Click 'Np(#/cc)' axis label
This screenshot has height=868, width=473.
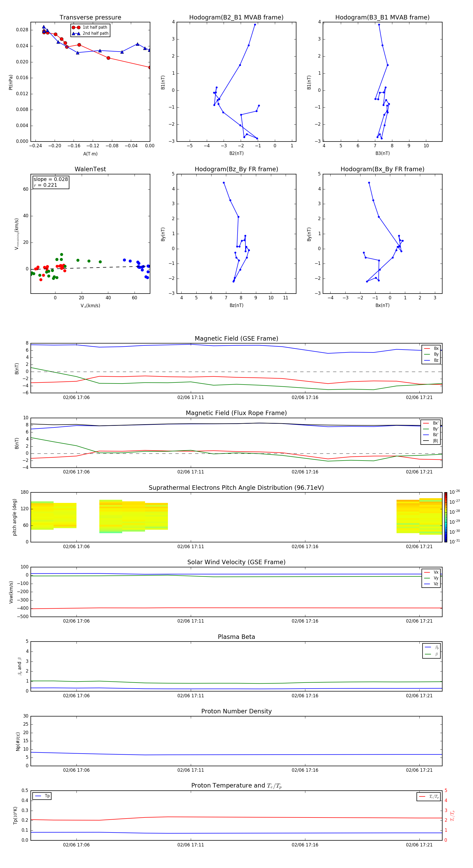pyautogui.click(x=18, y=741)
